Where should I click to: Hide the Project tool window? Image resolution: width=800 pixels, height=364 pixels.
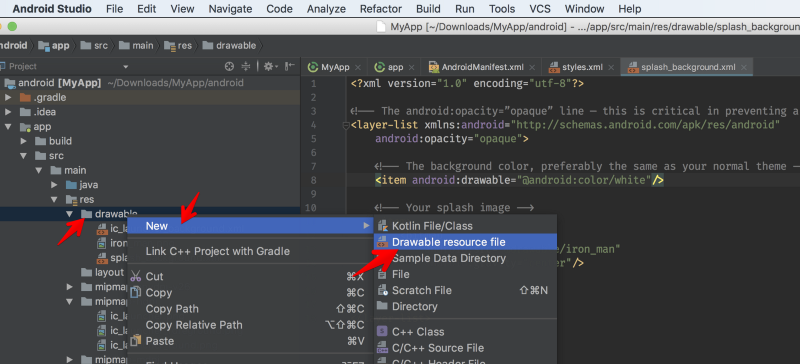coord(290,66)
